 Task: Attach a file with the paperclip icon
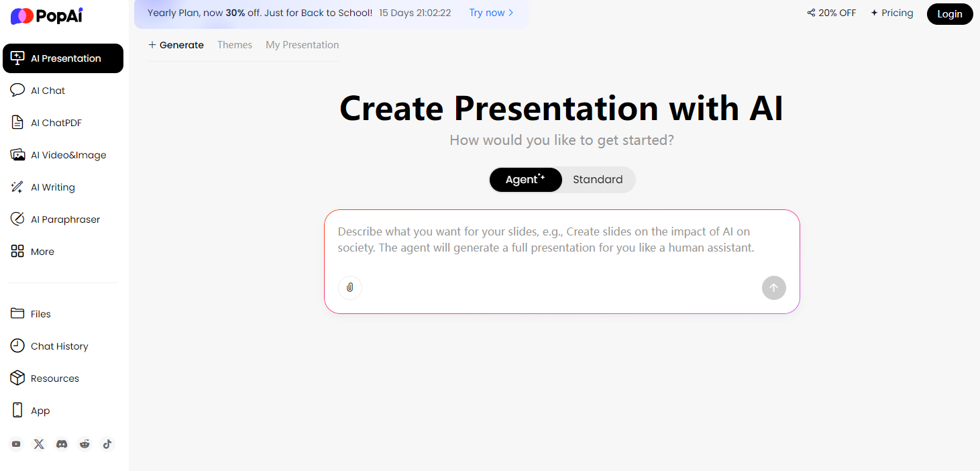point(349,287)
